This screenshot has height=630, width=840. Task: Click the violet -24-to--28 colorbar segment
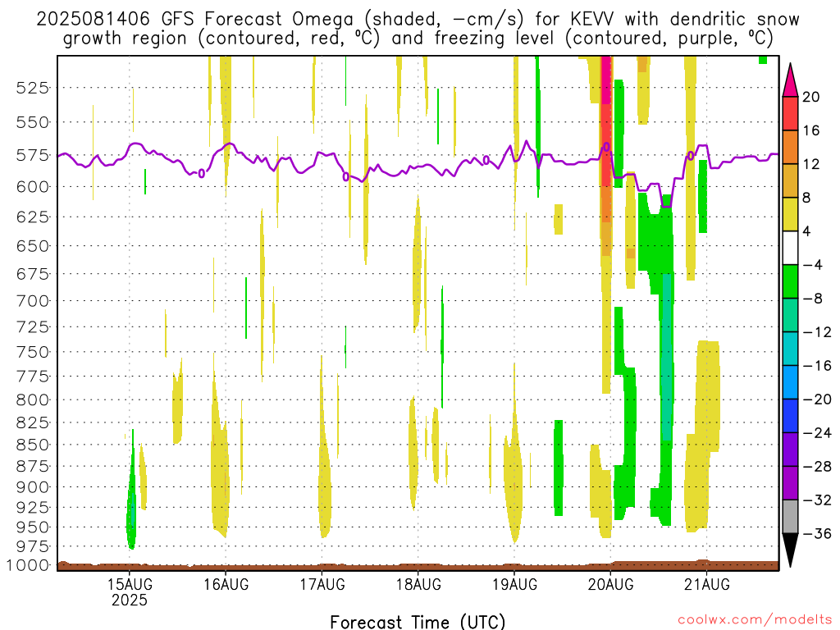coord(790,450)
